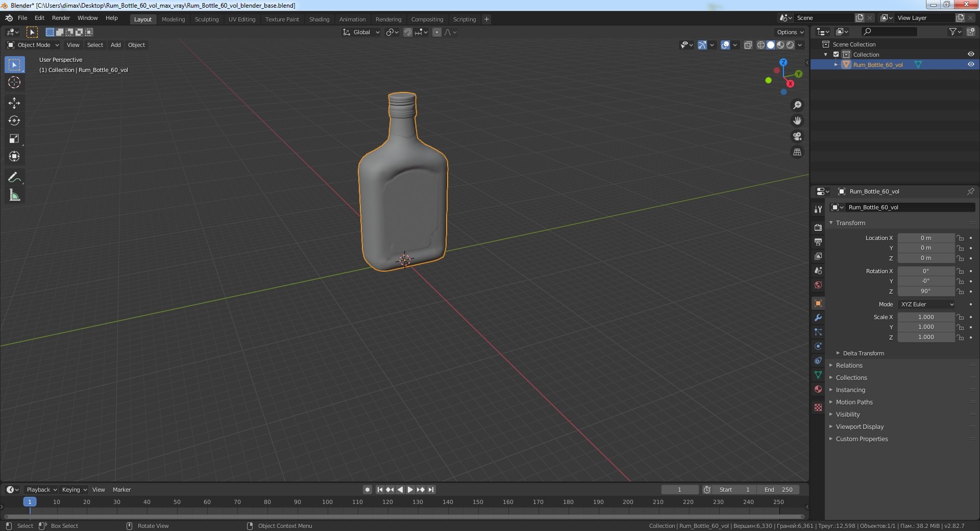The height and width of the screenshot is (531, 980).
Task: Choose the Select Box tool
Action: pos(14,64)
